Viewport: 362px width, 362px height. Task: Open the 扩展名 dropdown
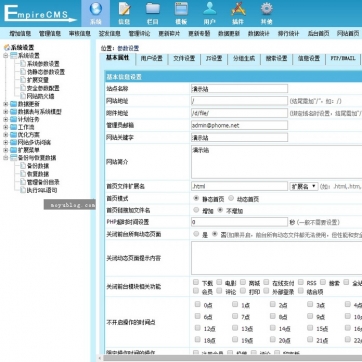tap(304, 186)
